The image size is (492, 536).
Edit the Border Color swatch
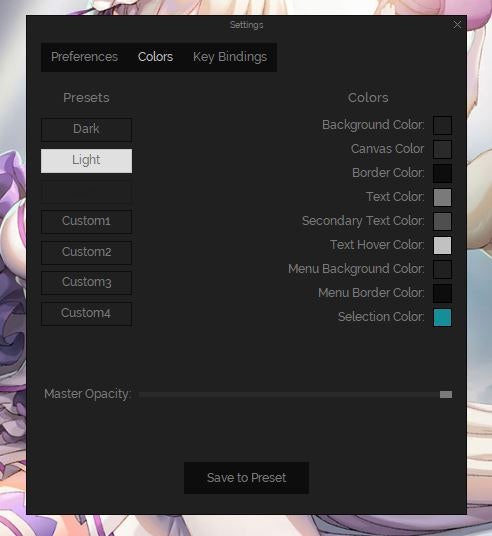click(442, 173)
